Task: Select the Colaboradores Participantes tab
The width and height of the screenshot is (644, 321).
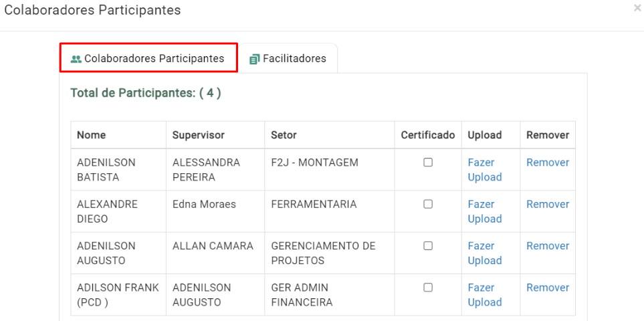Action: pyautogui.click(x=148, y=58)
